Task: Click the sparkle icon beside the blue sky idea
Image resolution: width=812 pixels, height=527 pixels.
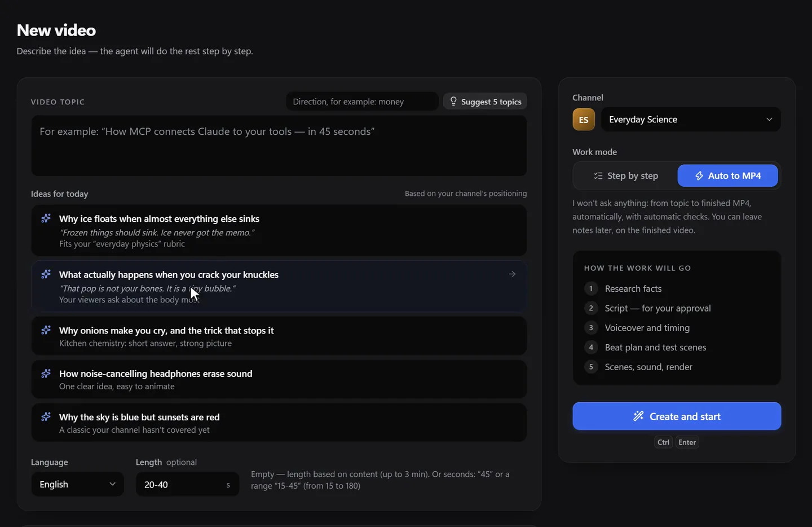Action: click(46, 417)
